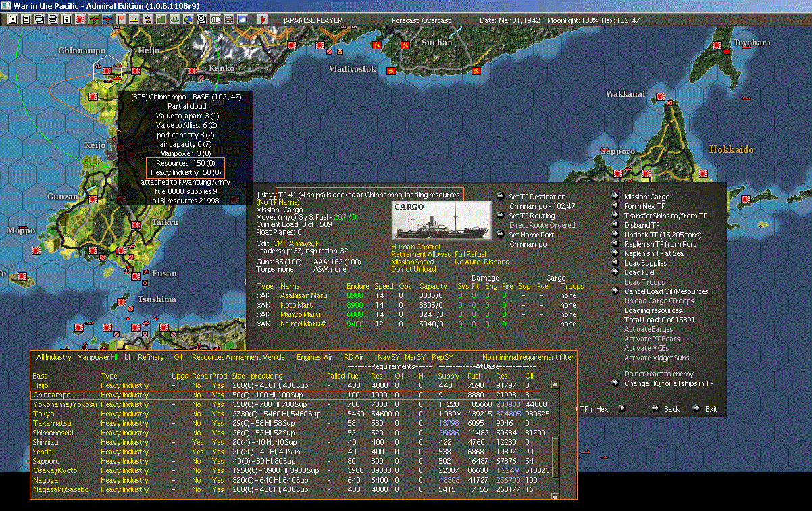Select ship Kaimei Maru # in list

pyautogui.click(x=304, y=324)
